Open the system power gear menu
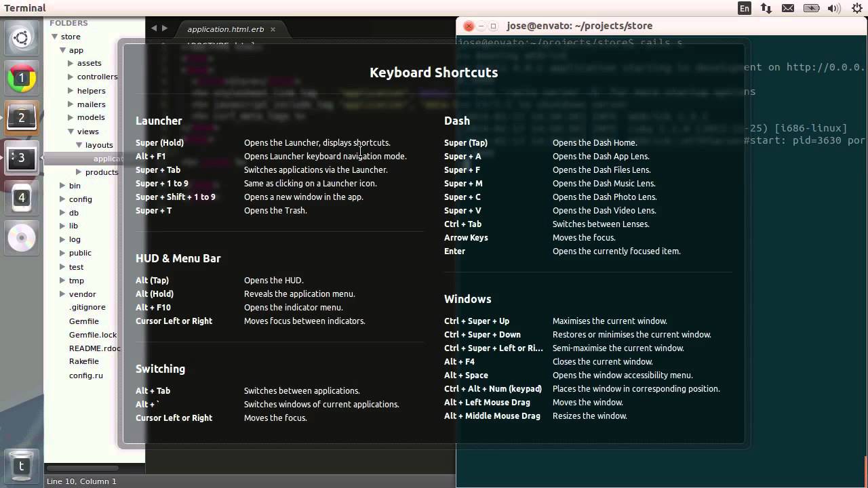This screenshot has width=868, height=488. point(856,8)
